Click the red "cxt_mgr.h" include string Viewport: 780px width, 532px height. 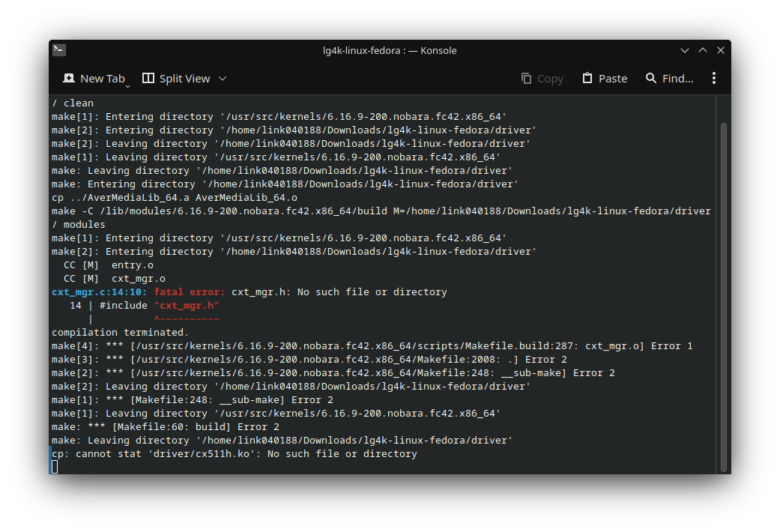[187, 306]
